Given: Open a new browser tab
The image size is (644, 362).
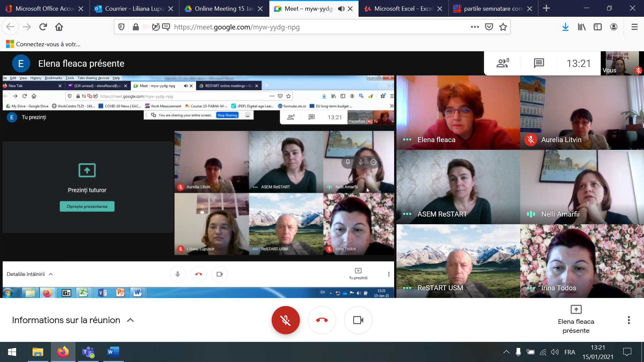Looking at the screenshot, I should point(546,8).
